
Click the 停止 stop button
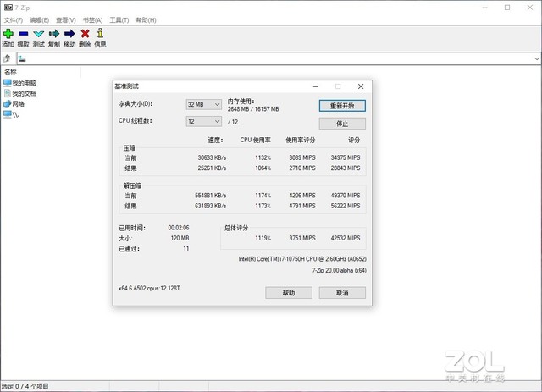(x=342, y=124)
